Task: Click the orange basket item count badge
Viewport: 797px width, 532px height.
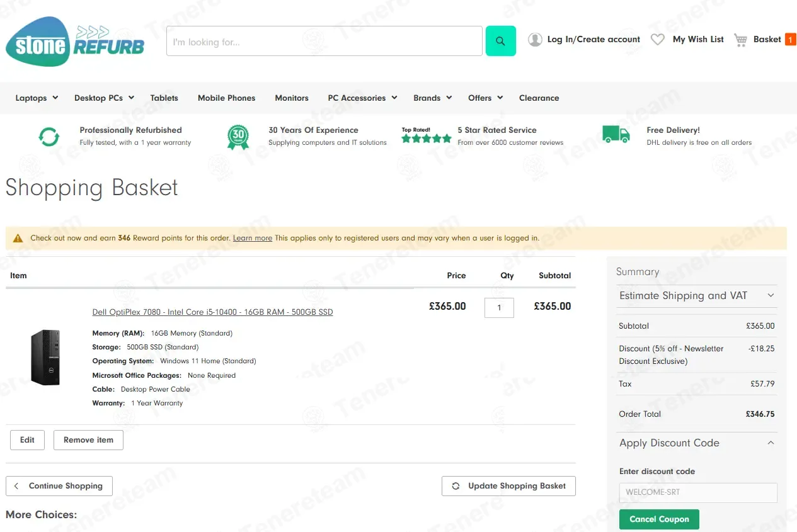Action: point(790,40)
